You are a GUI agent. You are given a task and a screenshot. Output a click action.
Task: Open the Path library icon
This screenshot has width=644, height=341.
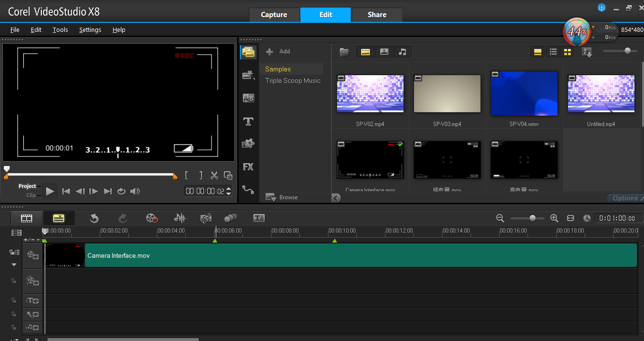248,189
